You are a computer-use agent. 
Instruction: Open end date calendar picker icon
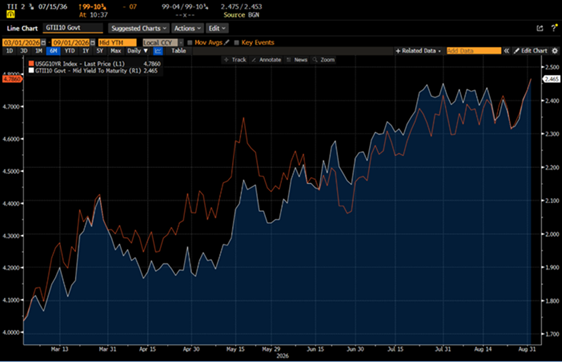[92, 43]
